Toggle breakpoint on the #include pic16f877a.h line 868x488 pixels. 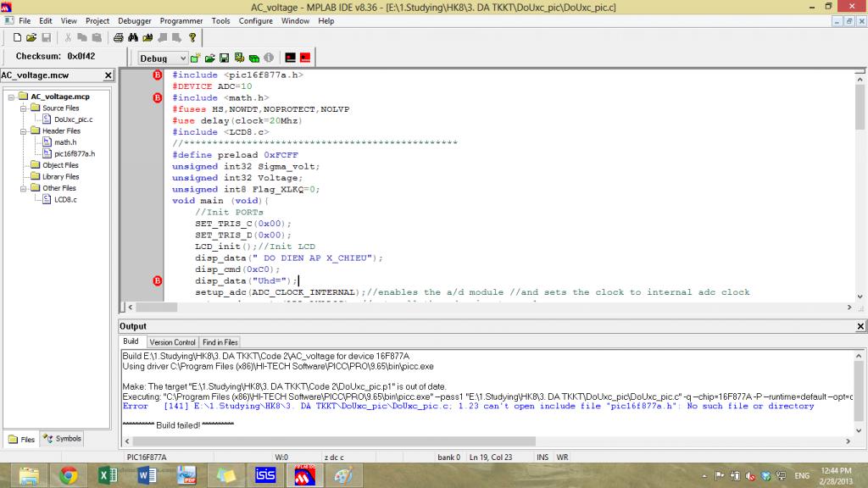[x=157, y=75]
